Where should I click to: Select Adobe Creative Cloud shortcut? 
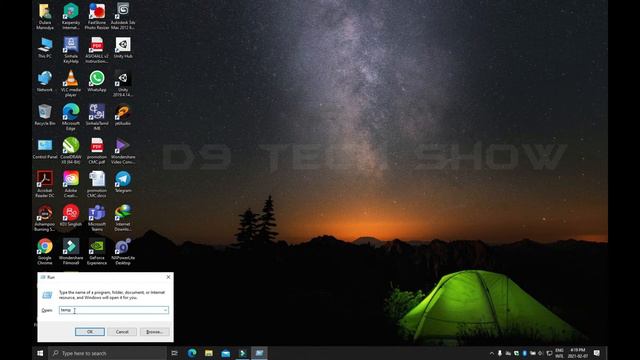coord(71,184)
